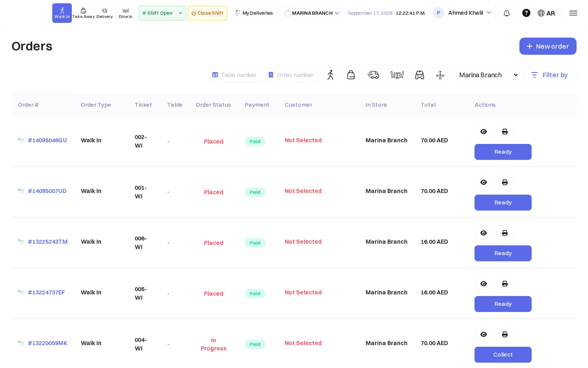Switch to Take Away mode
The image size is (588, 368).
(83, 13)
